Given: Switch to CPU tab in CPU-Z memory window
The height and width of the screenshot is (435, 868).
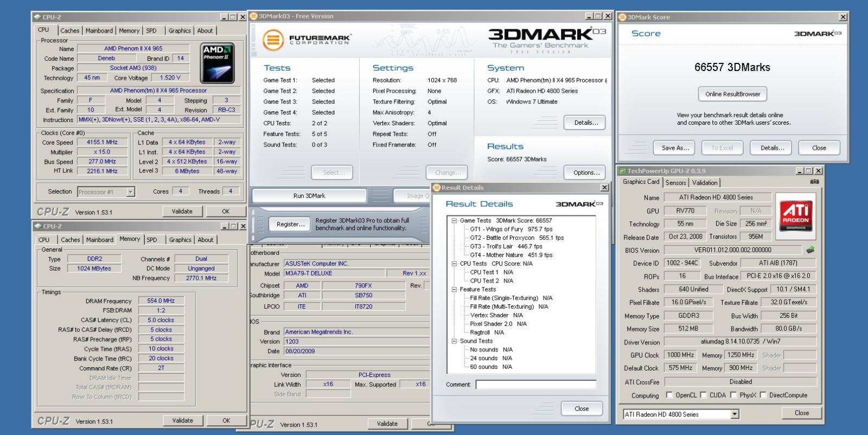Looking at the screenshot, I should 44,240.
